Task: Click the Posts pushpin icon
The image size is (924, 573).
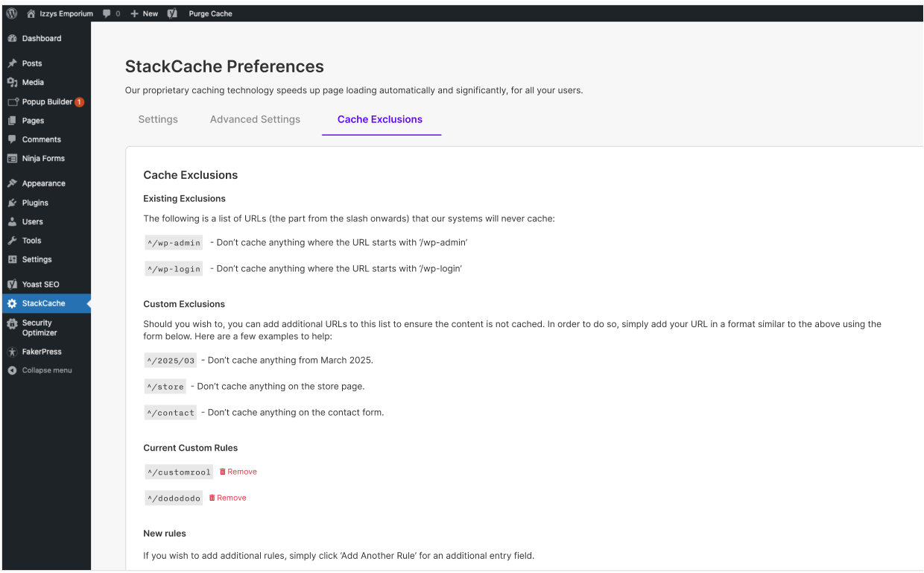Action: tap(12, 64)
